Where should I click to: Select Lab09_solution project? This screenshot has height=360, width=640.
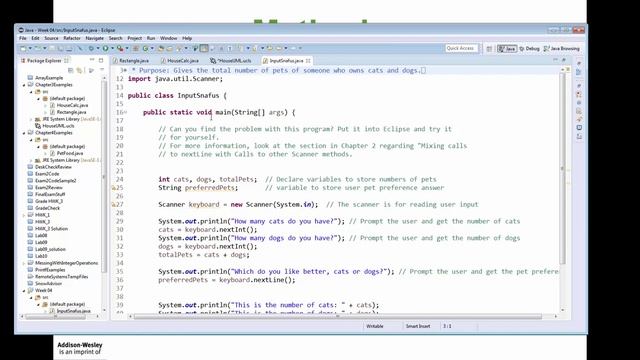pos(50,249)
